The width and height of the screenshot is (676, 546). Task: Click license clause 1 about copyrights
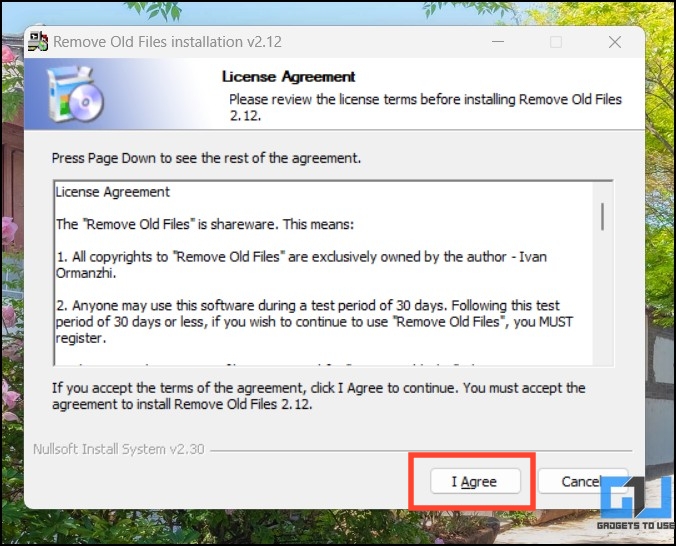click(x=301, y=265)
